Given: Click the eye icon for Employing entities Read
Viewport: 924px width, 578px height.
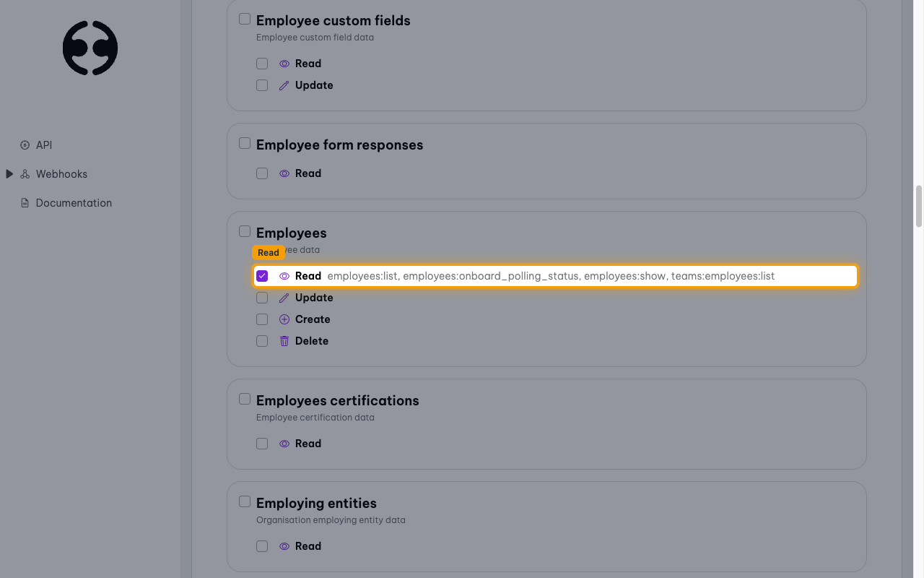Looking at the screenshot, I should (284, 546).
